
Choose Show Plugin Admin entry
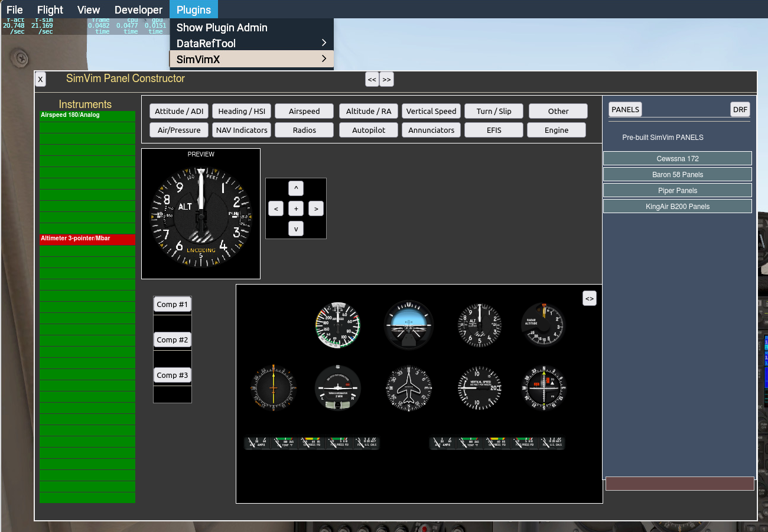pyautogui.click(x=251, y=27)
